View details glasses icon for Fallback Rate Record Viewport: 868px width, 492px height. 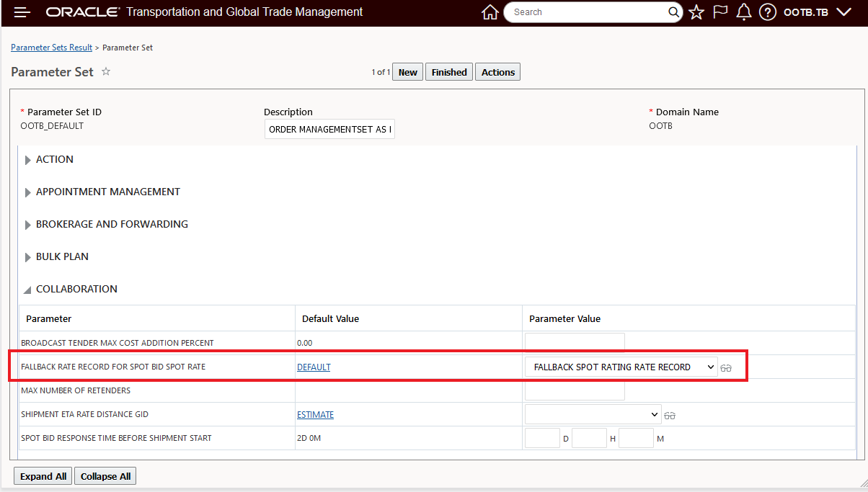point(726,368)
